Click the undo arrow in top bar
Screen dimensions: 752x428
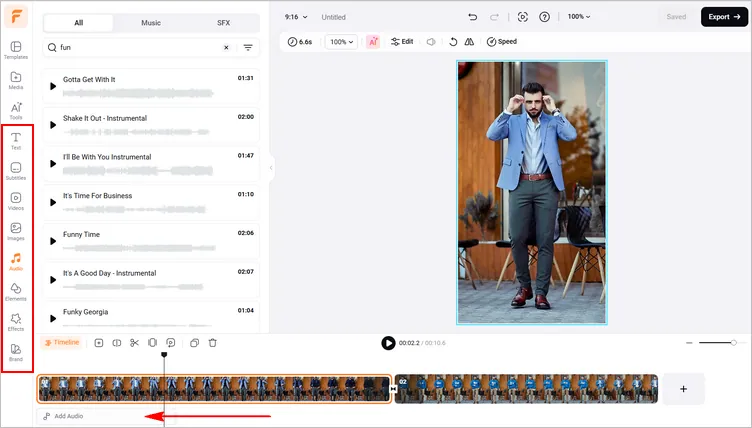tap(472, 17)
